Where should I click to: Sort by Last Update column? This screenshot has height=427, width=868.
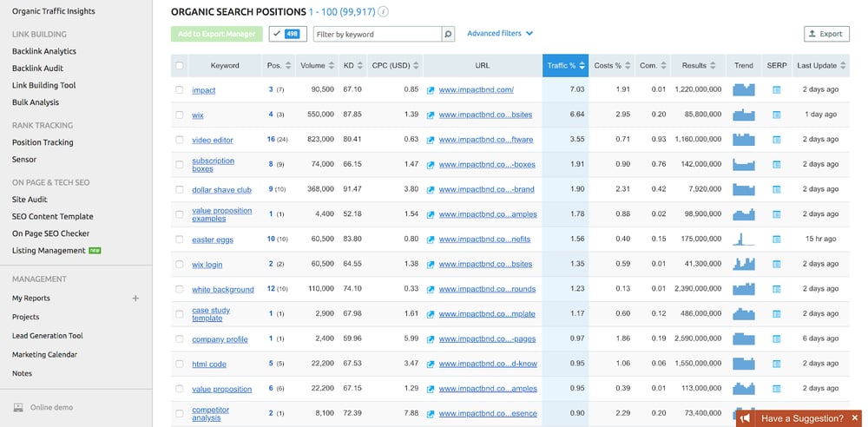click(821, 65)
